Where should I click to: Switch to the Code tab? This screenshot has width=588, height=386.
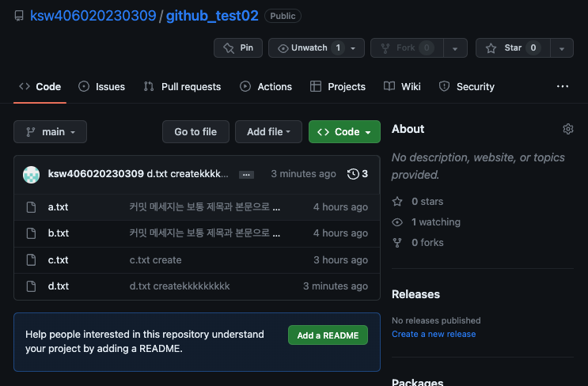(x=40, y=86)
